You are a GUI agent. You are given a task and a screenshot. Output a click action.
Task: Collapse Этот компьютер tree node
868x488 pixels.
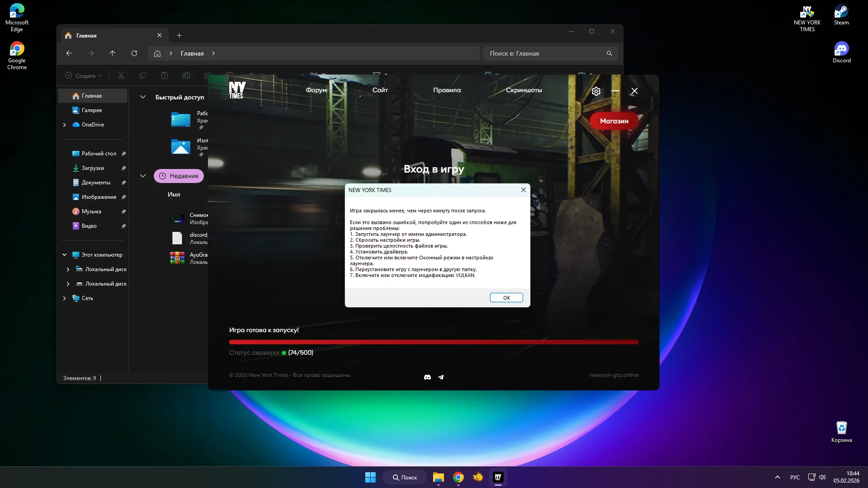pos(64,255)
